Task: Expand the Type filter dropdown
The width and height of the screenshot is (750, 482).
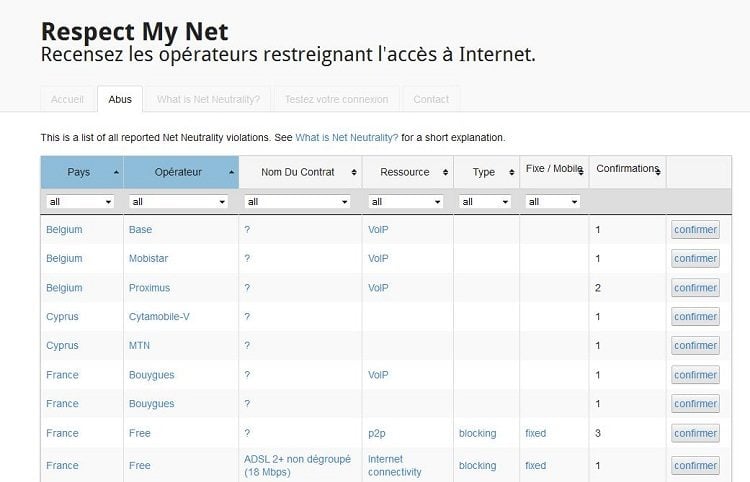Action: (x=484, y=202)
